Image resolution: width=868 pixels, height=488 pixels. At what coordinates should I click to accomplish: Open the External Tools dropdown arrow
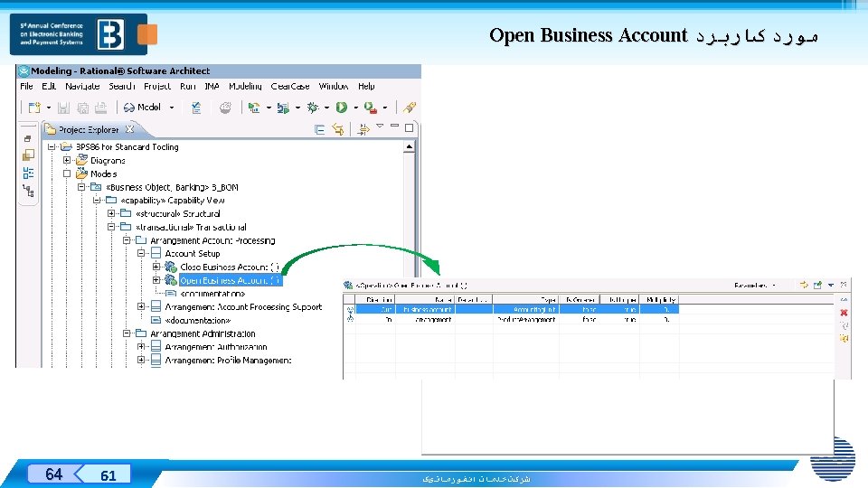385,108
